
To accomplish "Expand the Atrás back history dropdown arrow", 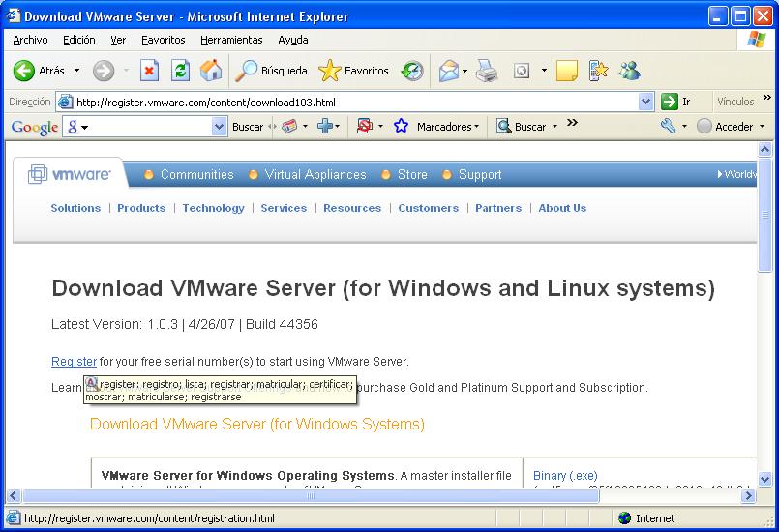I will tap(76, 71).
